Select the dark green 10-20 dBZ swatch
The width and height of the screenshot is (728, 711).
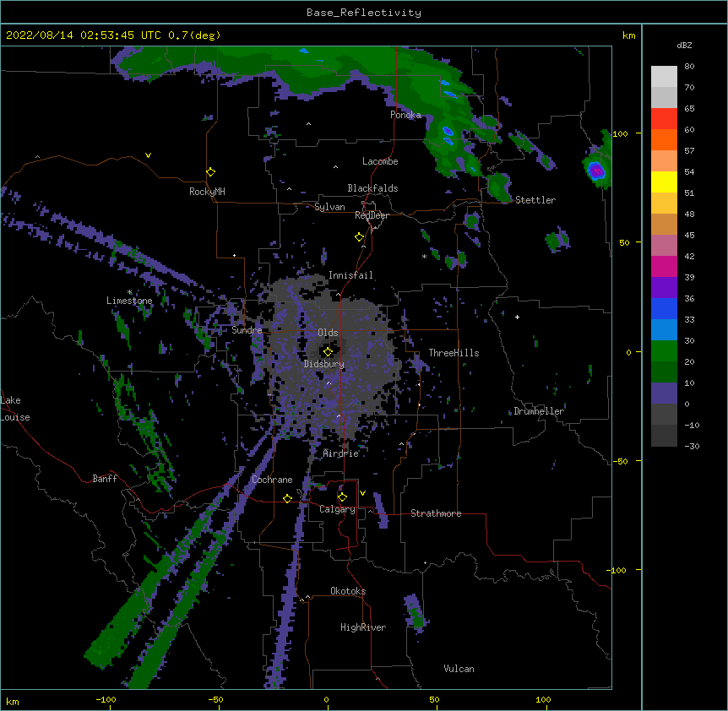click(664, 372)
